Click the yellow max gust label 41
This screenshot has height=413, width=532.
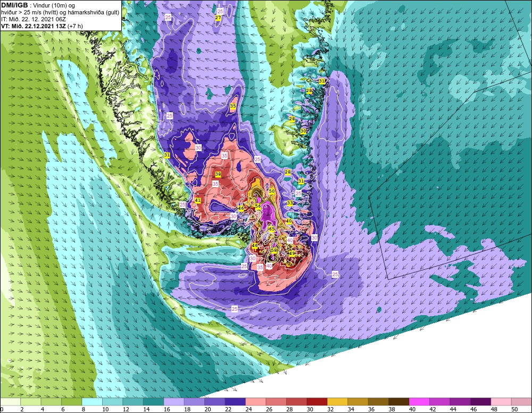pos(198,200)
